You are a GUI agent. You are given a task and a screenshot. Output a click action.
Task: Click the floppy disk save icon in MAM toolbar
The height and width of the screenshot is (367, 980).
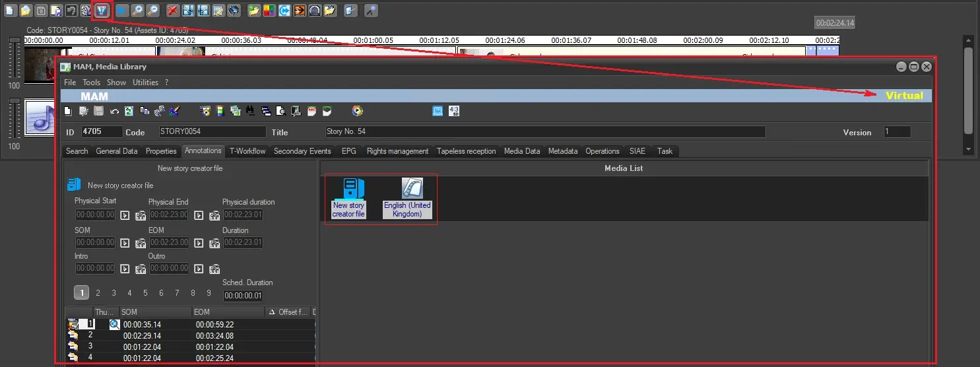pos(98,112)
